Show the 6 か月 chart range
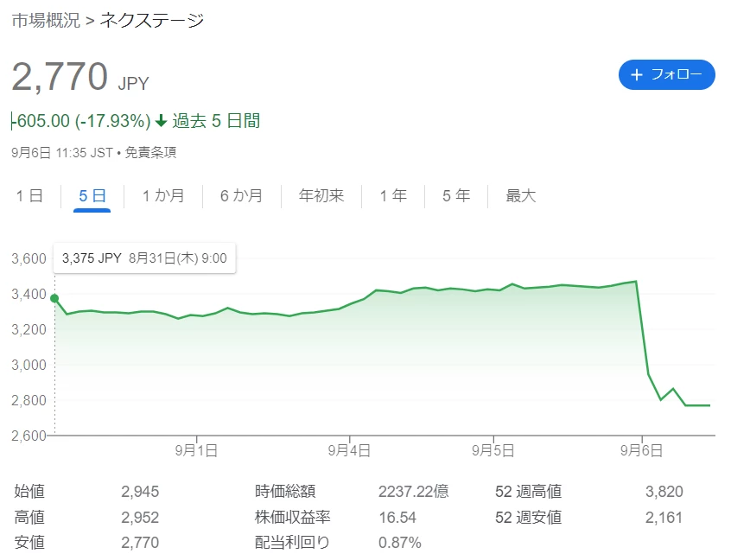Viewport: 750px width, 560px height. coord(242,195)
